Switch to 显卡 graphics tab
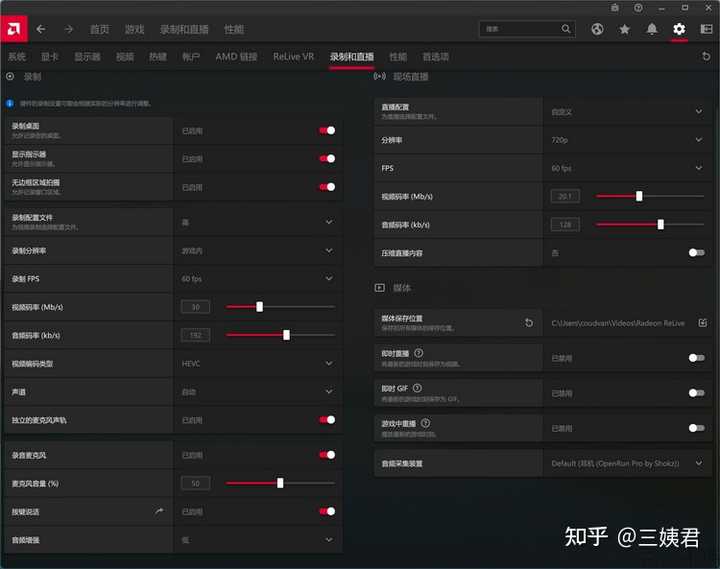 (50, 56)
